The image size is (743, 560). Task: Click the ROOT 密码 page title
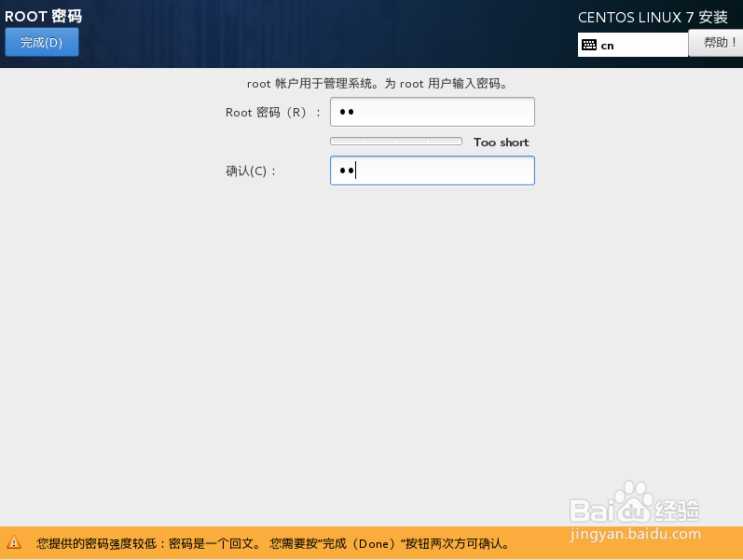coord(43,16)
